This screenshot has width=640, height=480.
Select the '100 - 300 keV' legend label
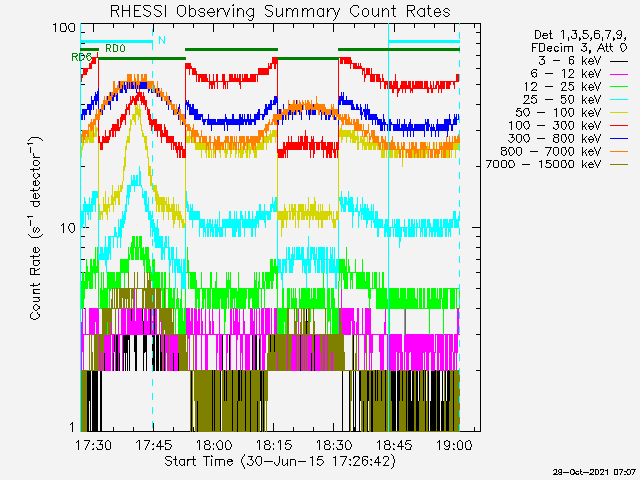click(555, 125)
